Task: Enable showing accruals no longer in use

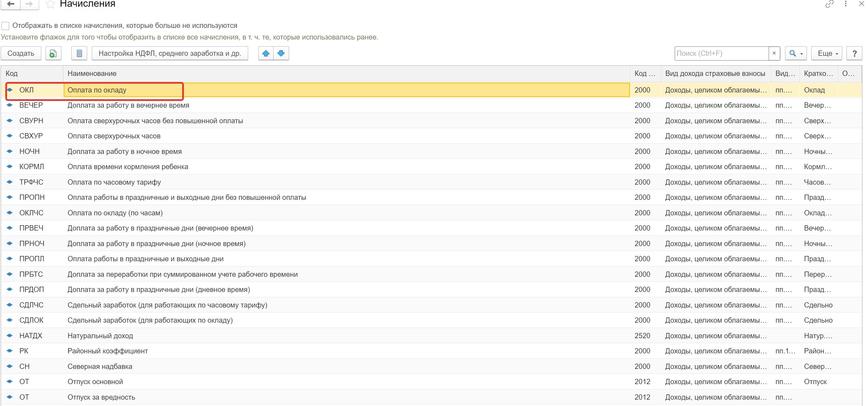Action: pos(5,26)
